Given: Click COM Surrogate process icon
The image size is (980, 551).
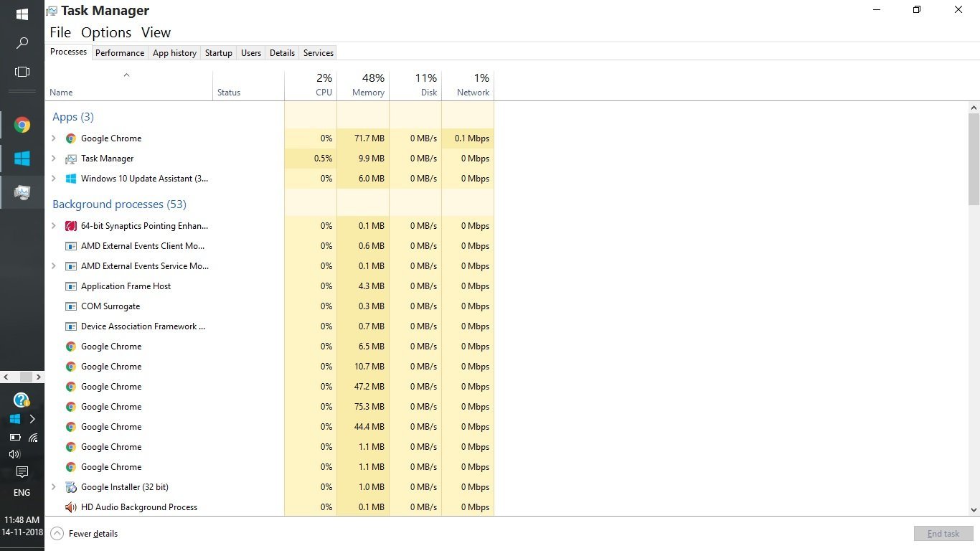Looking at the screenshot, I should [x=71, y=306].
